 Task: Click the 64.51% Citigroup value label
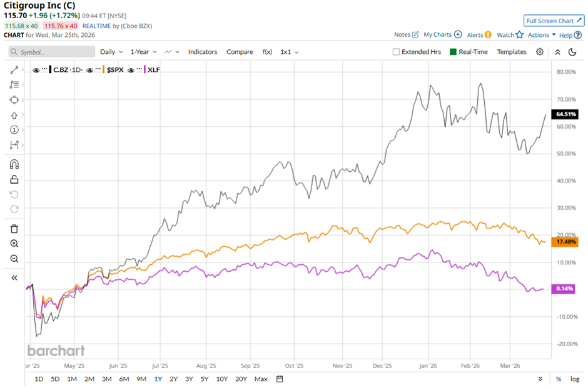point(565,114)
